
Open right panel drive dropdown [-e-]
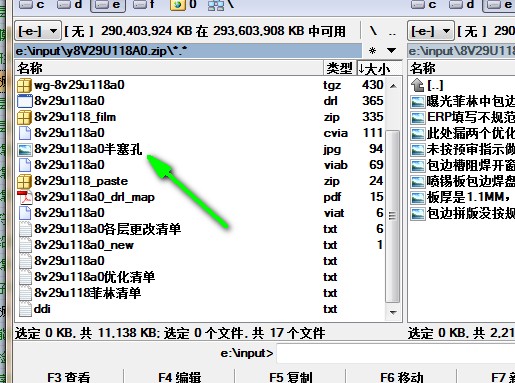click(431, 32)
